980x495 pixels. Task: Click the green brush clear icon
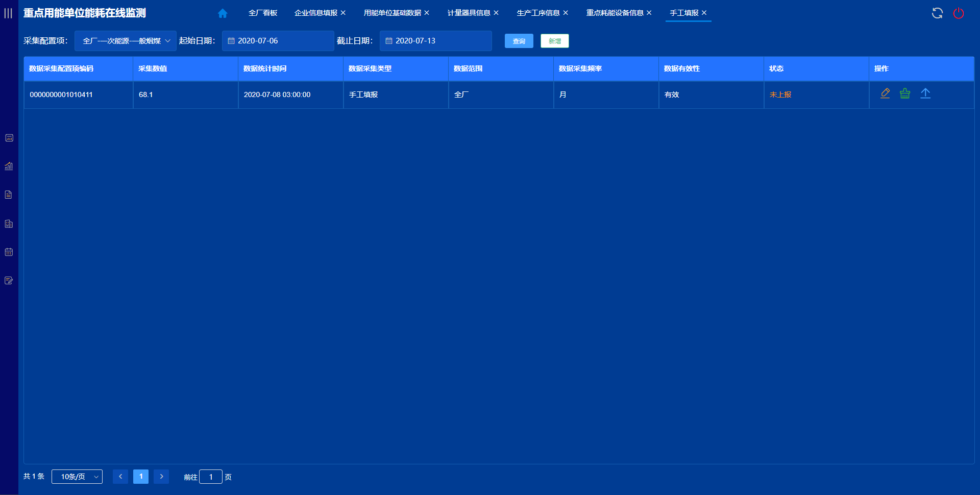click(x=905, y=93)
